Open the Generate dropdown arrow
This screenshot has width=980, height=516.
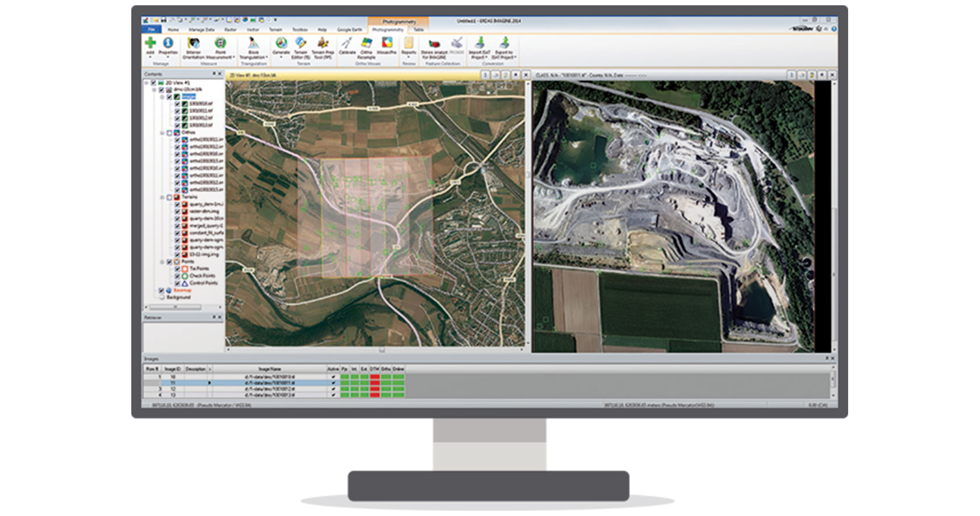coord(281,57)
